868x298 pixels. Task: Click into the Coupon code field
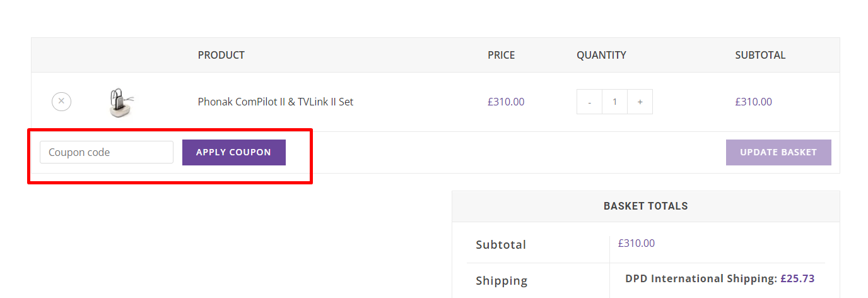click(x=107, y=152)
